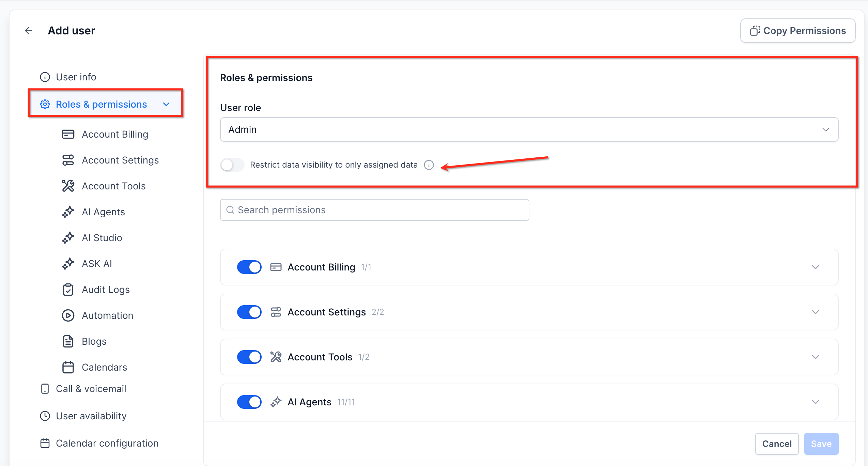Click the back arrow beside Add user
Image resolution: width=868 pixels, height=466 pixels.
[29, 31]
